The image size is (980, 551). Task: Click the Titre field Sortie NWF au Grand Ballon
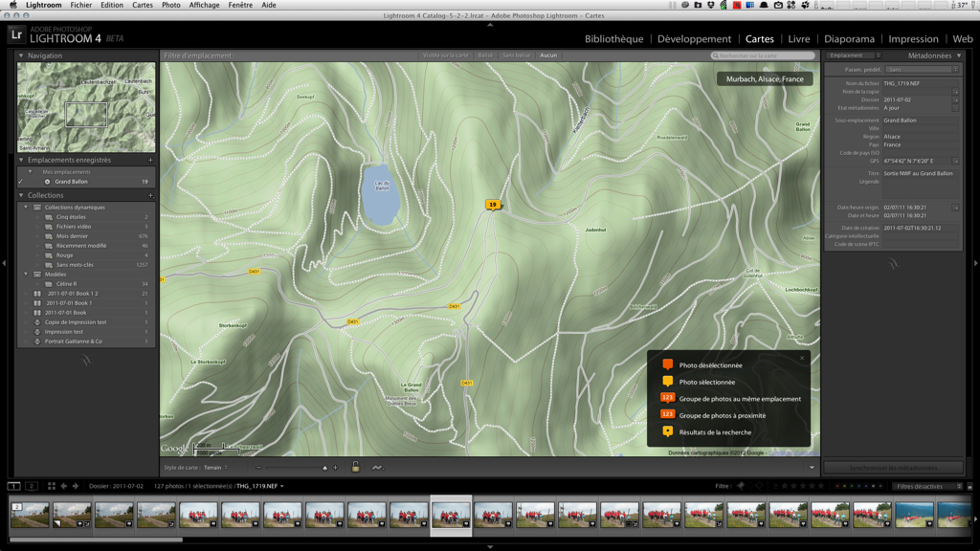919,174
